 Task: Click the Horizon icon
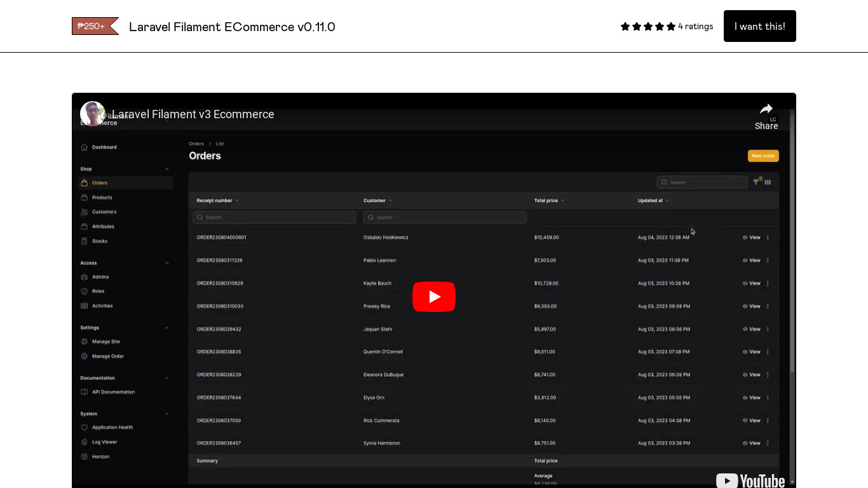tap(85, 456)
